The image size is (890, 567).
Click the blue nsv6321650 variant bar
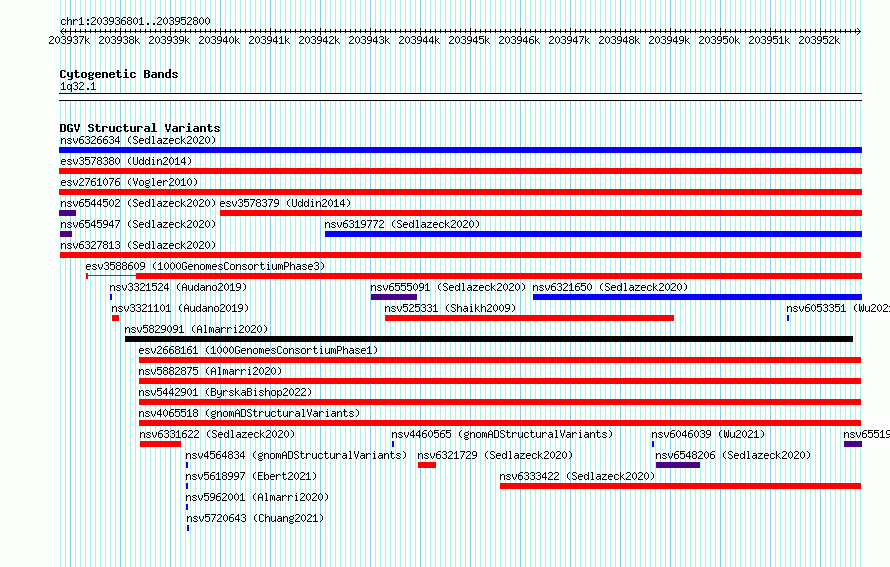698,297
